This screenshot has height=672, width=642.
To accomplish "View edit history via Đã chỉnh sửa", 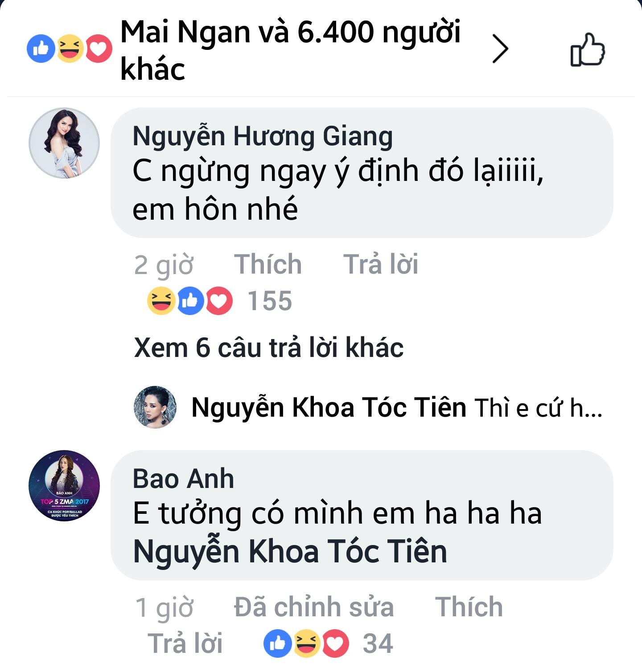I will (x=314, y=607).
